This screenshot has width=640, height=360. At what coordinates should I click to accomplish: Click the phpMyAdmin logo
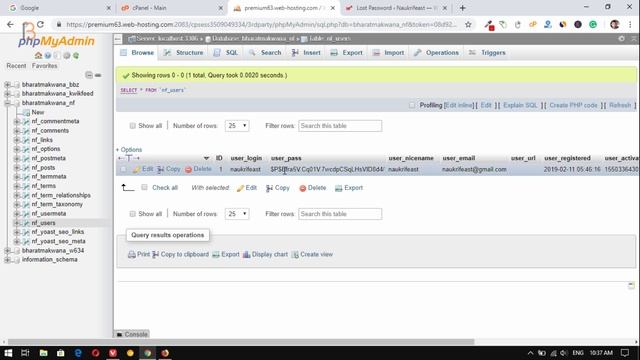pos(56,40)
